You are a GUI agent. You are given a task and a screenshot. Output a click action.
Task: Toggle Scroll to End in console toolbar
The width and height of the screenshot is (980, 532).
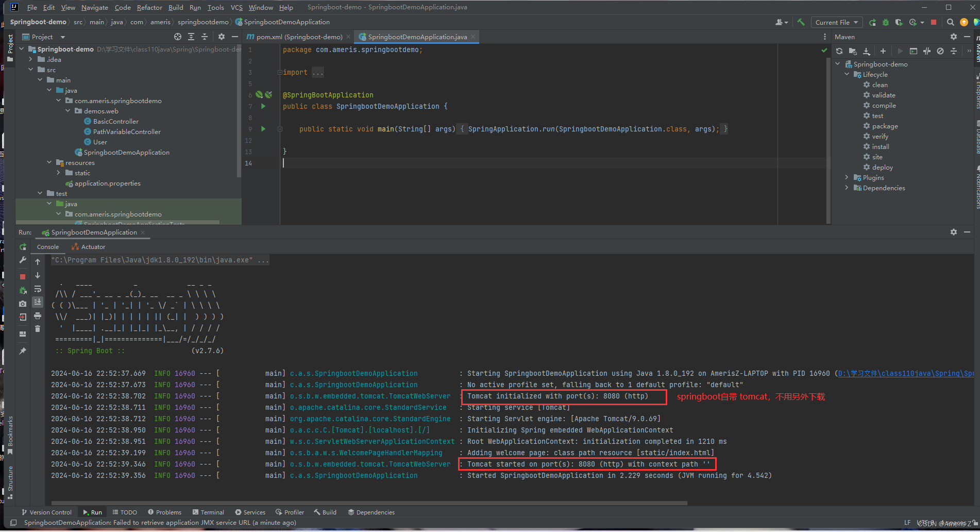(x=38, y=302)
